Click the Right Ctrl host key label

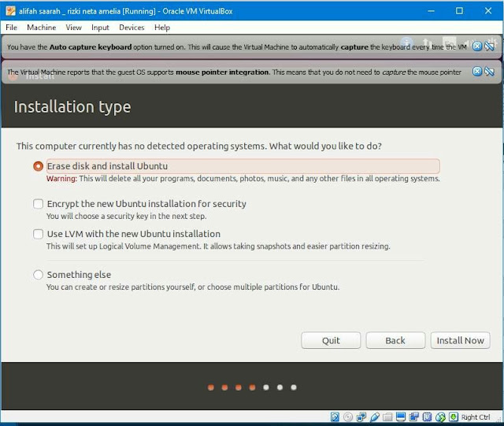pyautogui.click(x=476, y=417)
